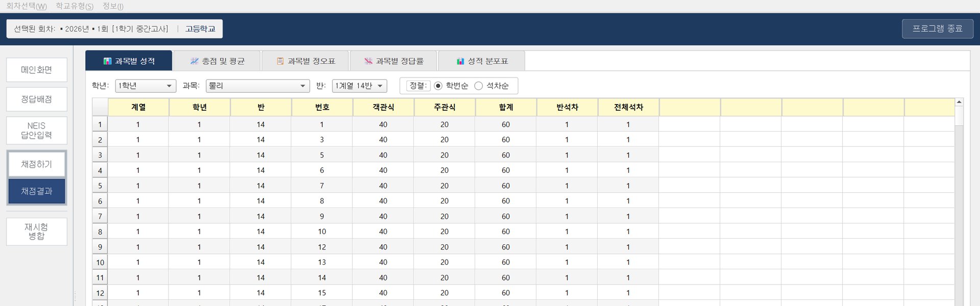The height and width of the screenshot is (306, 980).
Task: Click the 채점결과 sidebar button
Action: (37, 191)
